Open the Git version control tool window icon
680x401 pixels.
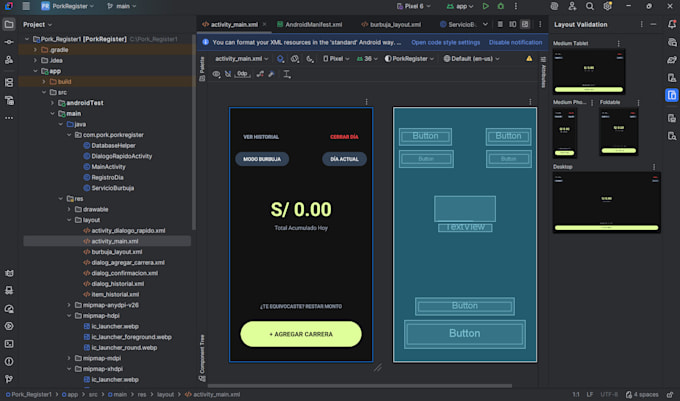pyautogui.click(x=9, y=379)
